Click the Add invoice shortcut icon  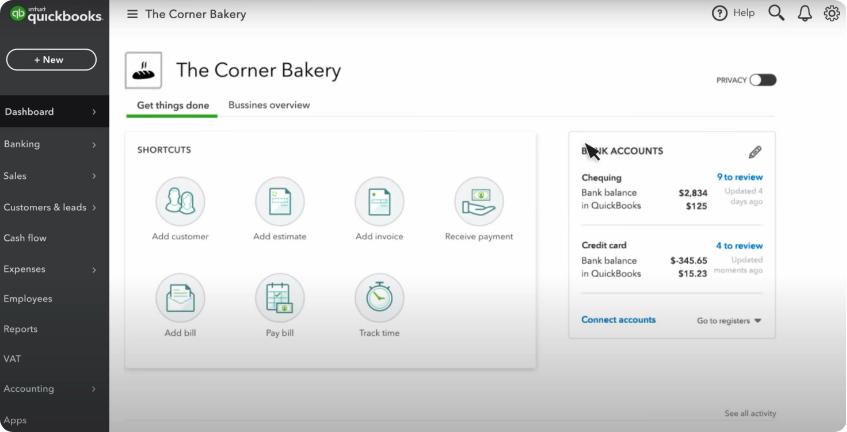click(379, 201)
